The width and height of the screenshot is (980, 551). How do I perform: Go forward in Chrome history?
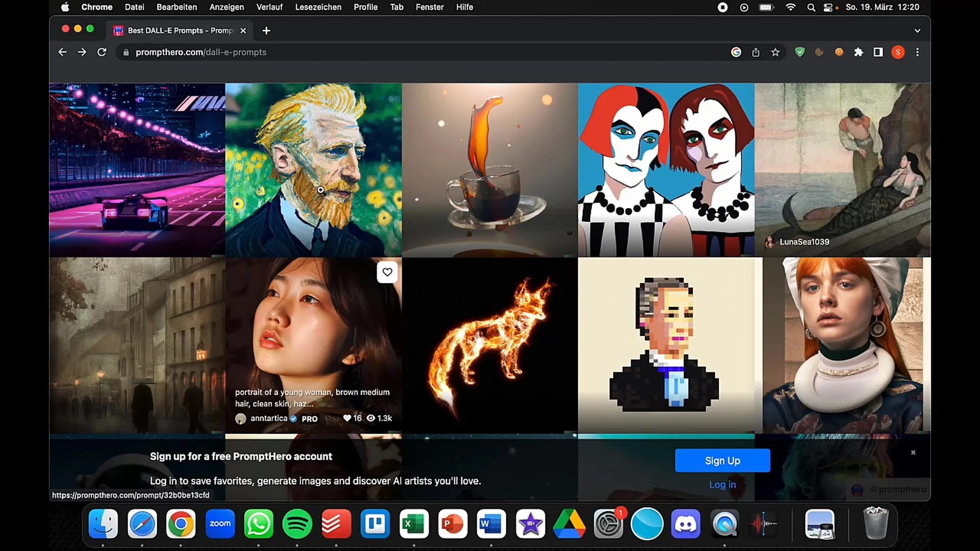[x=82, y=52]
